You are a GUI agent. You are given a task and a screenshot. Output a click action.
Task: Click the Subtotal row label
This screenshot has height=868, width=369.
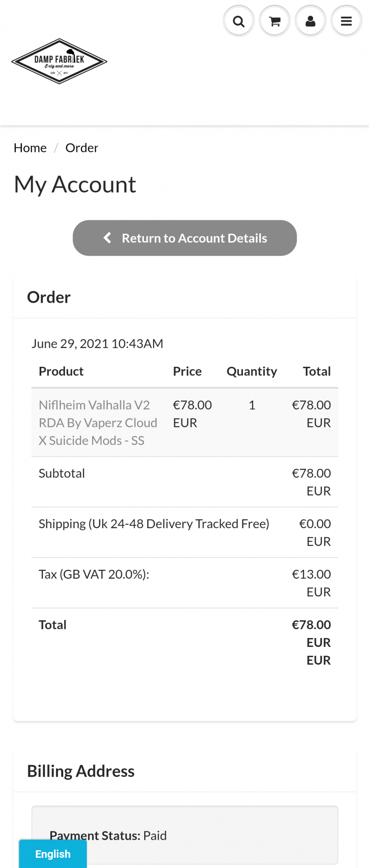pyautogui.click(x=62, y=473)
